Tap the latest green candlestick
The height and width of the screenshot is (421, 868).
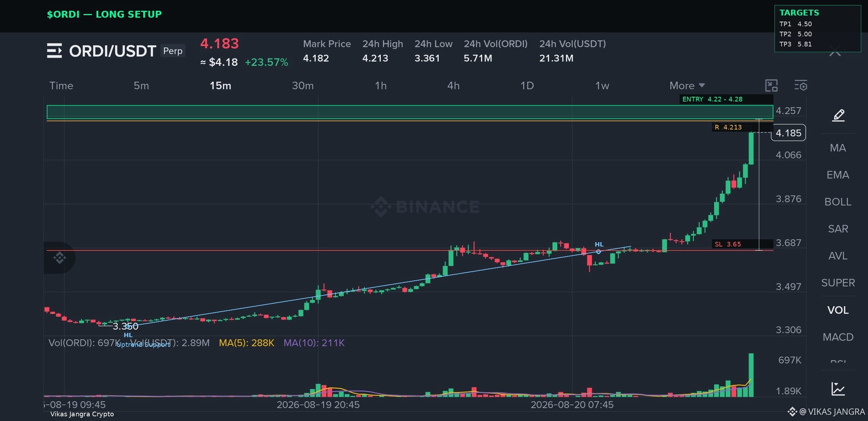pyautogui.click(x=751, y=148)
